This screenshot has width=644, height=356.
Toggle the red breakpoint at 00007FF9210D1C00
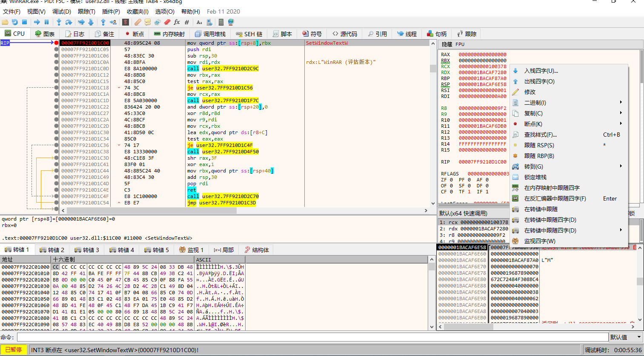tap(57, 43)
